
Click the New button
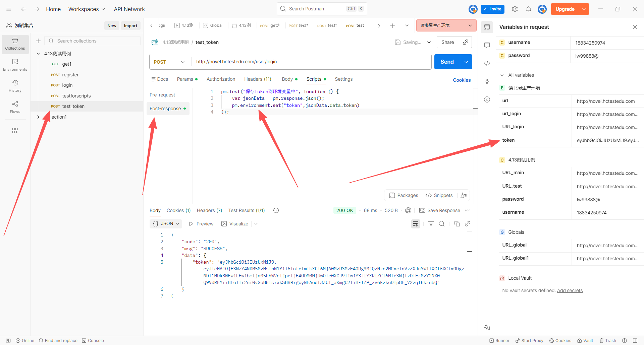112,26
